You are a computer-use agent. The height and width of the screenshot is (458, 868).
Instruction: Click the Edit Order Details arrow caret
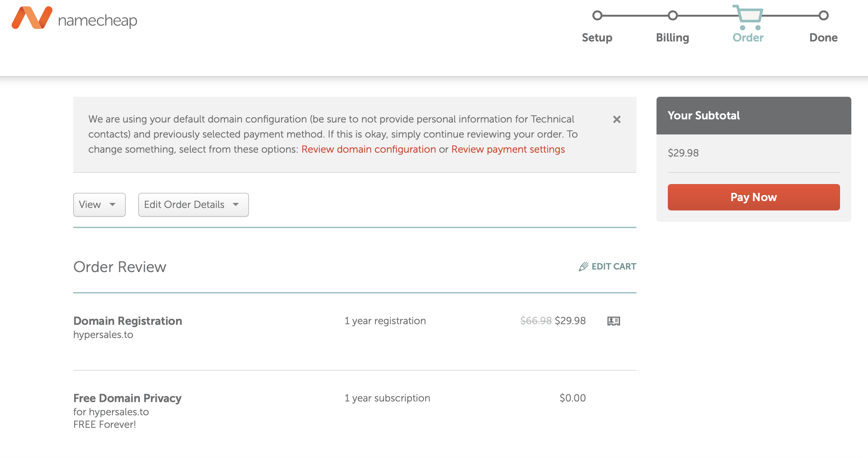(236, 204)
